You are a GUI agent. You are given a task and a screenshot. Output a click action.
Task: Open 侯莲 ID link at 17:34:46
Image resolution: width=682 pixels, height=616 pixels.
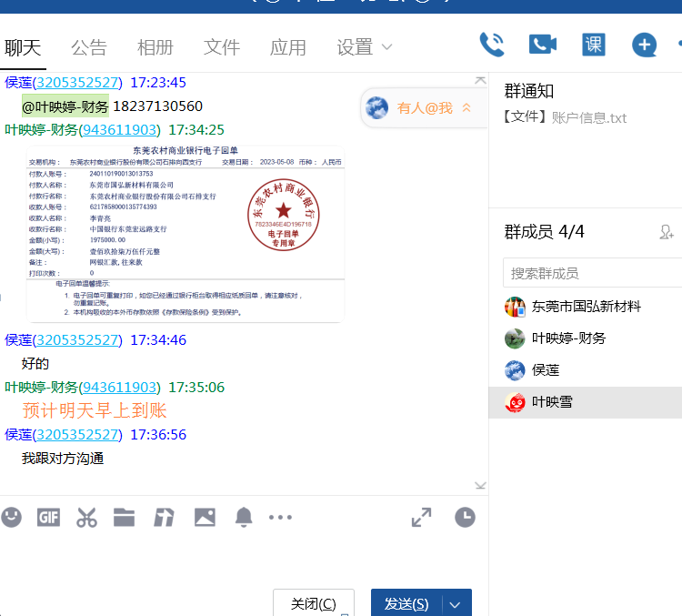(x=77, y=339)
